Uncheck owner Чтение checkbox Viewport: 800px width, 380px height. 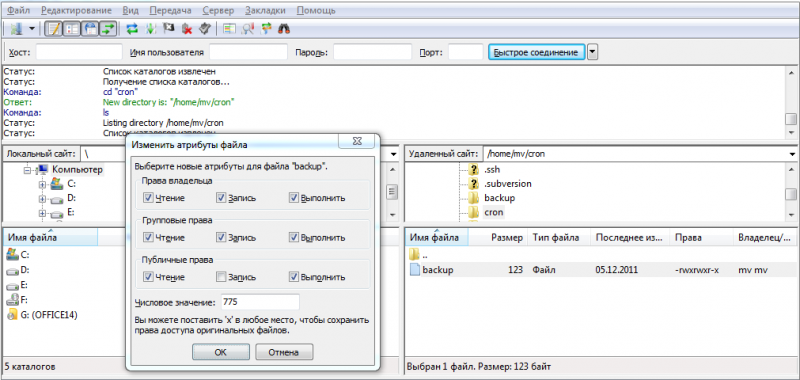[148, 198]
